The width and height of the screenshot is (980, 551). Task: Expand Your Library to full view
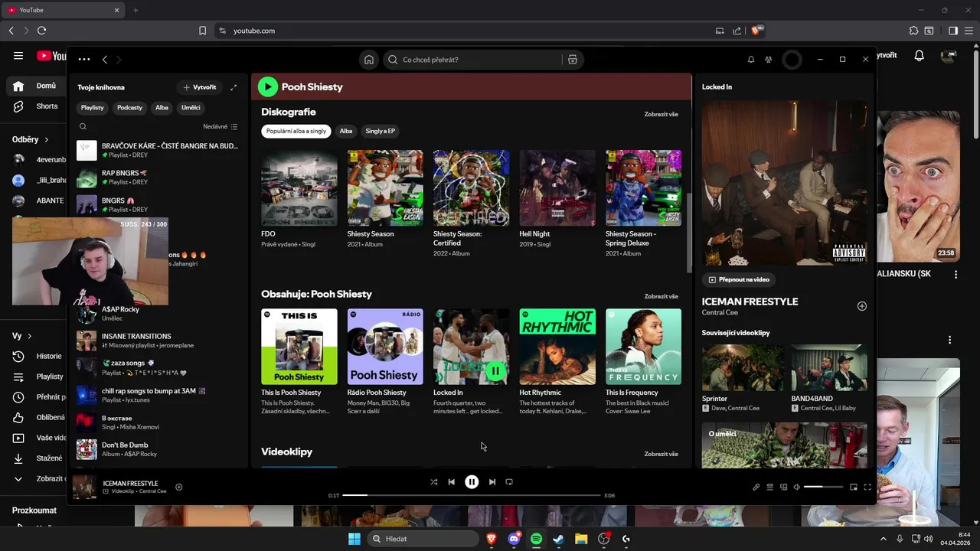[x=234, y=87]
